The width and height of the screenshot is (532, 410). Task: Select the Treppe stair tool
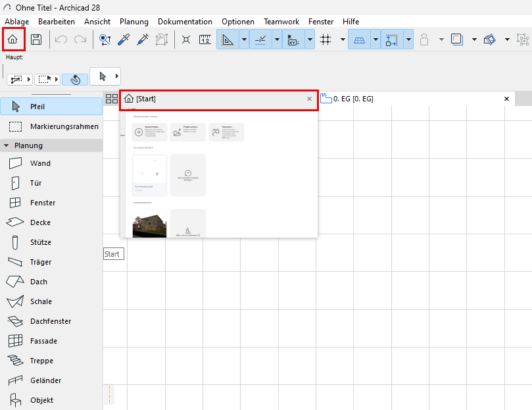tap(51, 361)
